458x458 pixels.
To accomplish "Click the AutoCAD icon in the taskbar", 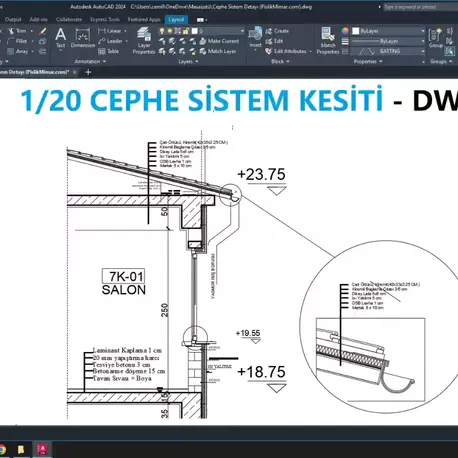I will click(43, 450).
